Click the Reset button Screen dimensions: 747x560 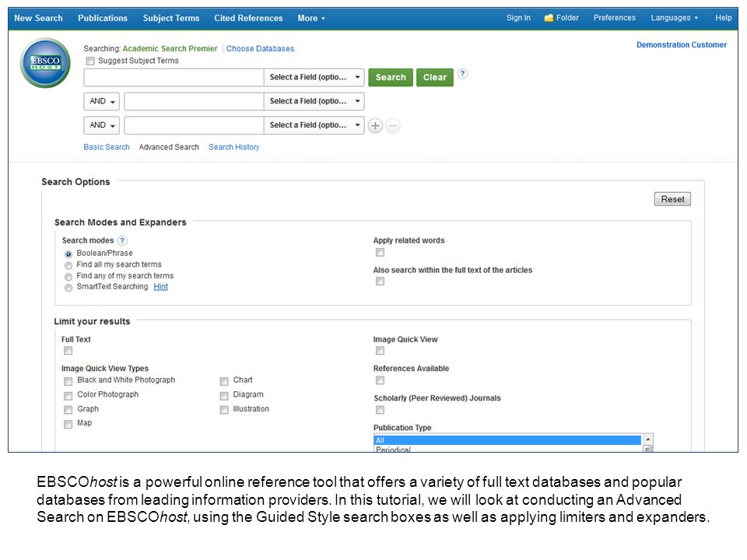point(672,199)
